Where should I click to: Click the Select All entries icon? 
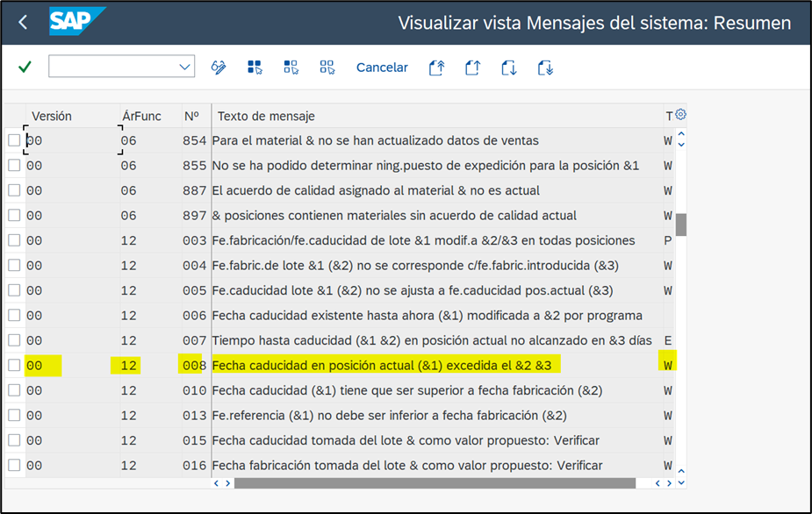255,68
